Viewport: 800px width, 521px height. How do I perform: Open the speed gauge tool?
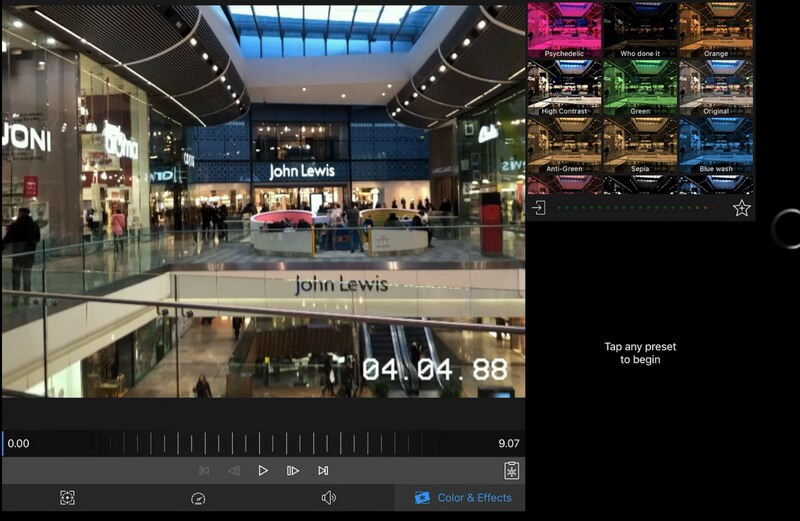point(198,499)
